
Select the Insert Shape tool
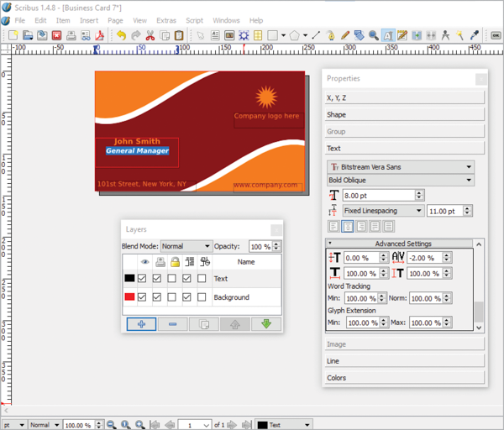(272, 35)
